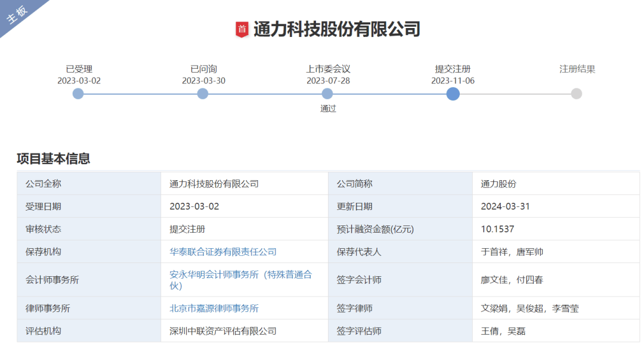Viewport: 644px width, 343px height.
Task: Click date 2023-03-02 under 已受理
Action: [x=79, y=81]
